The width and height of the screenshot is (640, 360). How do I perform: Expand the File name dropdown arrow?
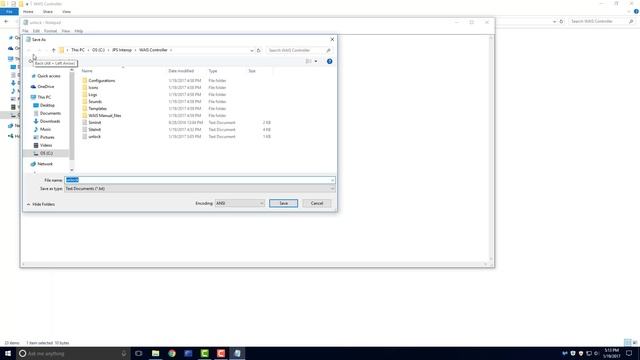coord(333,180)
